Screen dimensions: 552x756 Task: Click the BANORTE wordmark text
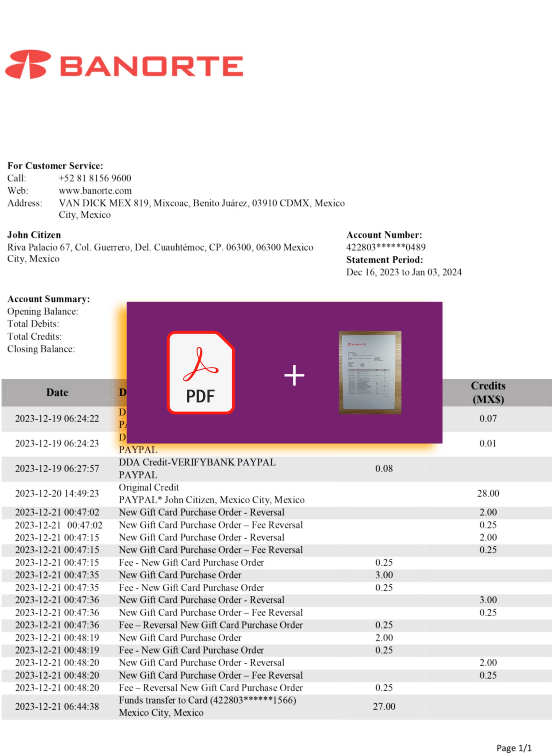click(x=151, y=66)
